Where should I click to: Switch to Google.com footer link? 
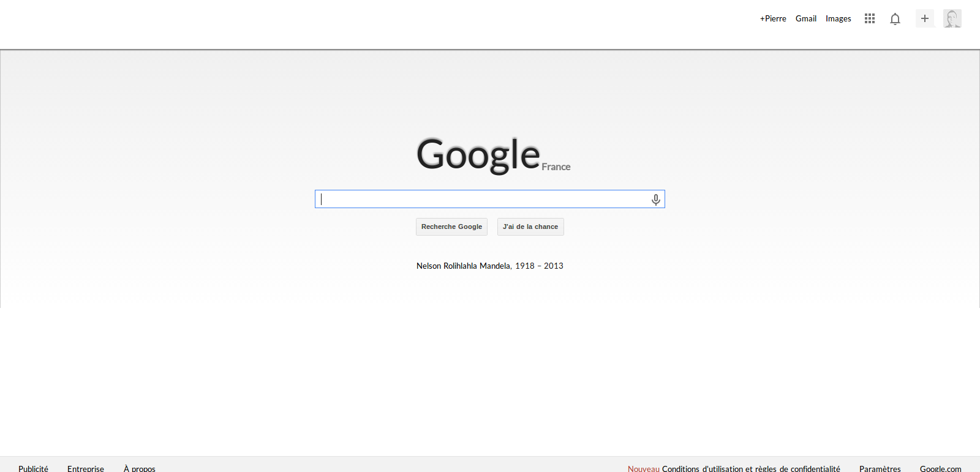click(941, 468)
